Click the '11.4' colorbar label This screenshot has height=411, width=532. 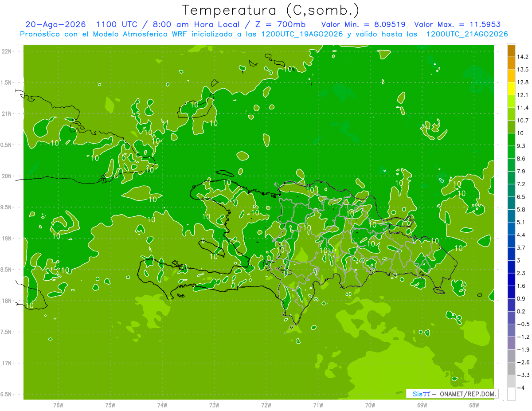click(523, 108)
